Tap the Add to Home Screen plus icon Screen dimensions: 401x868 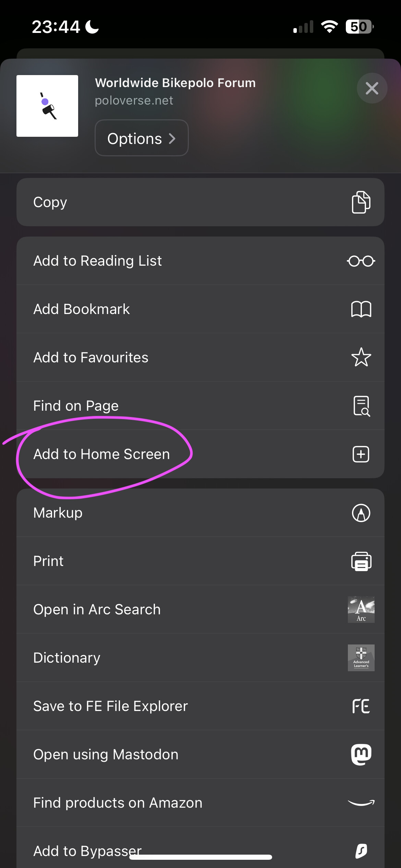(x=361, y=454)
